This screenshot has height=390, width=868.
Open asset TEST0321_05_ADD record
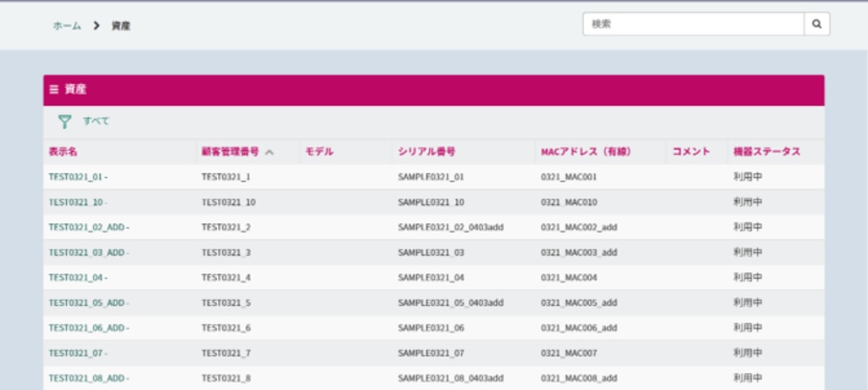click(x=86, y=303)
